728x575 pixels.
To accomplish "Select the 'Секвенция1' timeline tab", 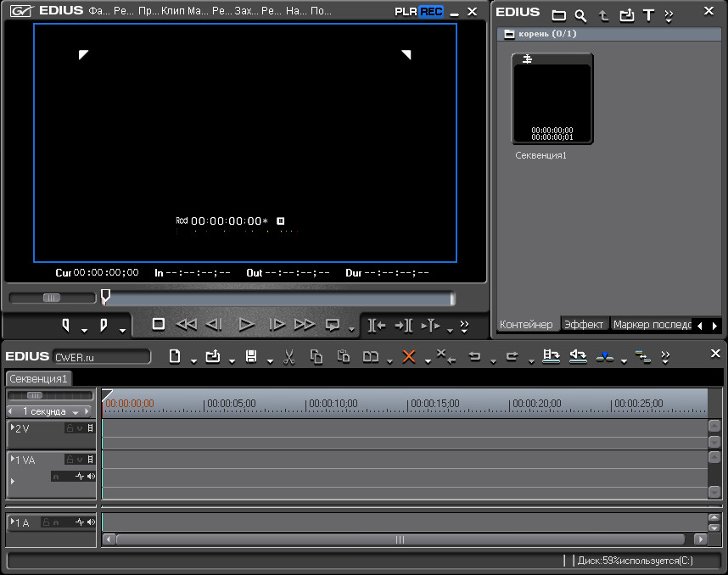I will [39, 378].
